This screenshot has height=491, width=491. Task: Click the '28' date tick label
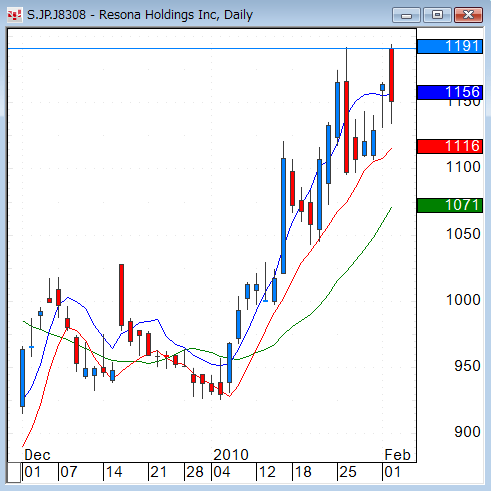click(x=195, y=472)
